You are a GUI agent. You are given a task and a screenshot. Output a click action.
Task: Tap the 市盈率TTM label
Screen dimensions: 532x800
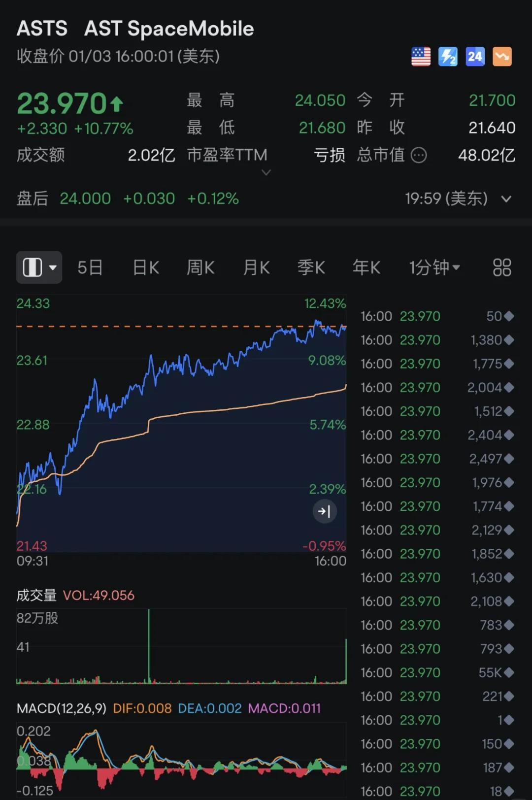pyautogui.click(x=227, y=155)
